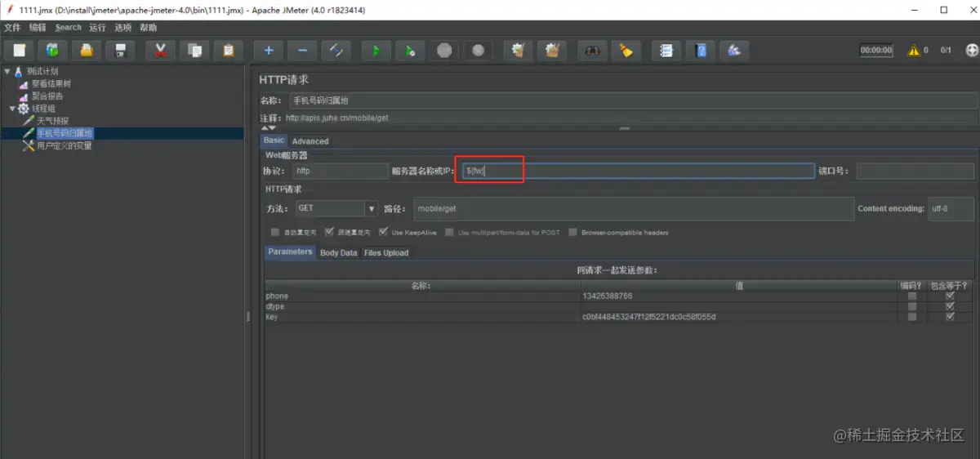Image resolution: width=980 pixels, height=459 pixels.
Task: Select 察看结果树 in the tree
Action: pyautogui.click(x=51, y=83)
